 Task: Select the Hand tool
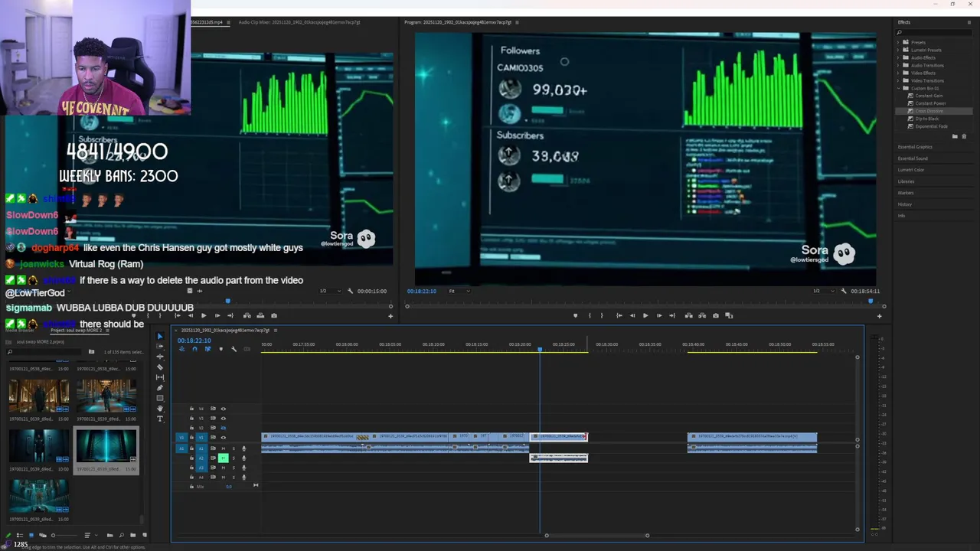tap(160, 408)
